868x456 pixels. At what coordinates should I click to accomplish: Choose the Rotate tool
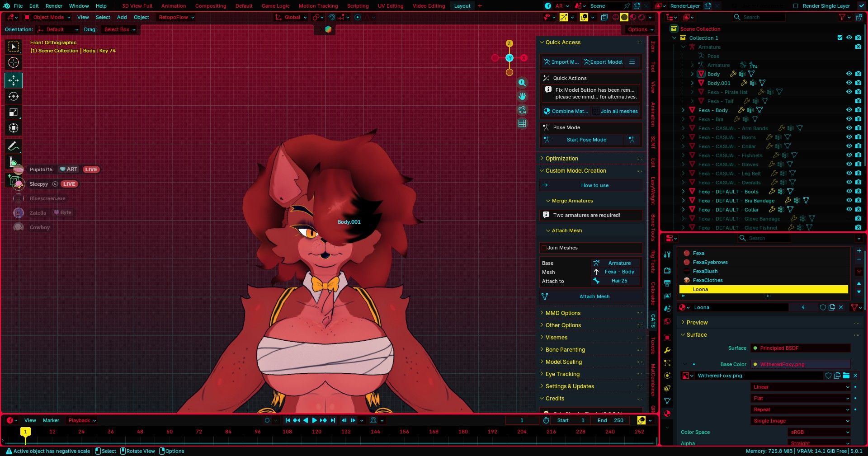tap(14, 96)
